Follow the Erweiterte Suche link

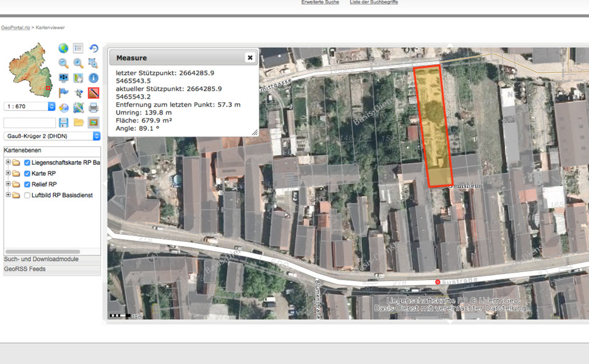click(320, 2)
